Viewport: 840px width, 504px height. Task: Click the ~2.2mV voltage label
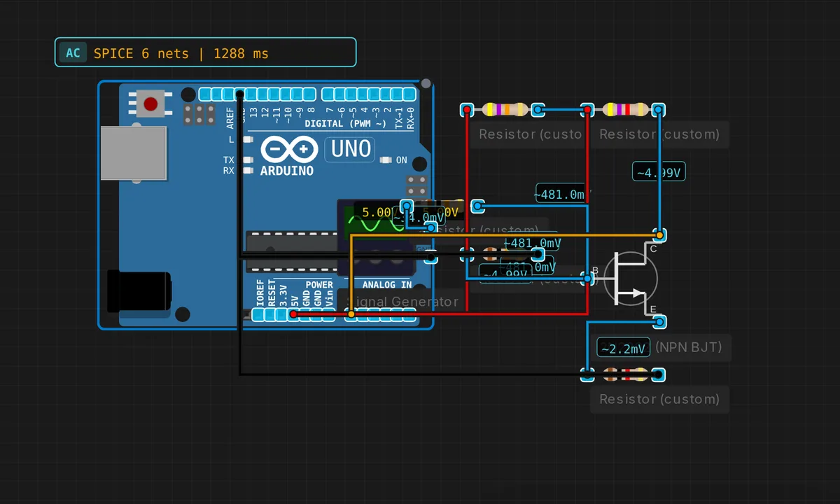tap(623, 348)
